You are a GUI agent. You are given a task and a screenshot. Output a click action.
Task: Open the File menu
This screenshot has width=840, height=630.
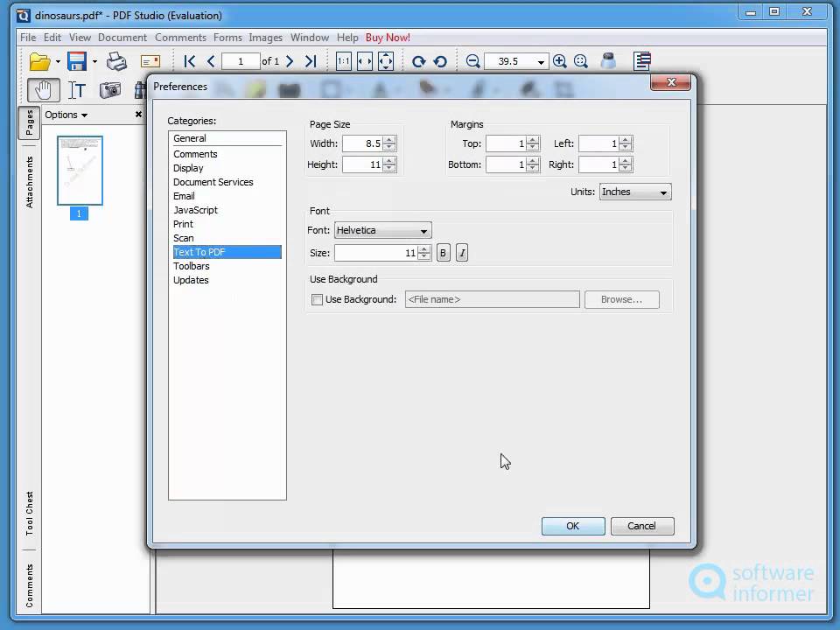pyautogui.click(x=28, y=38)
